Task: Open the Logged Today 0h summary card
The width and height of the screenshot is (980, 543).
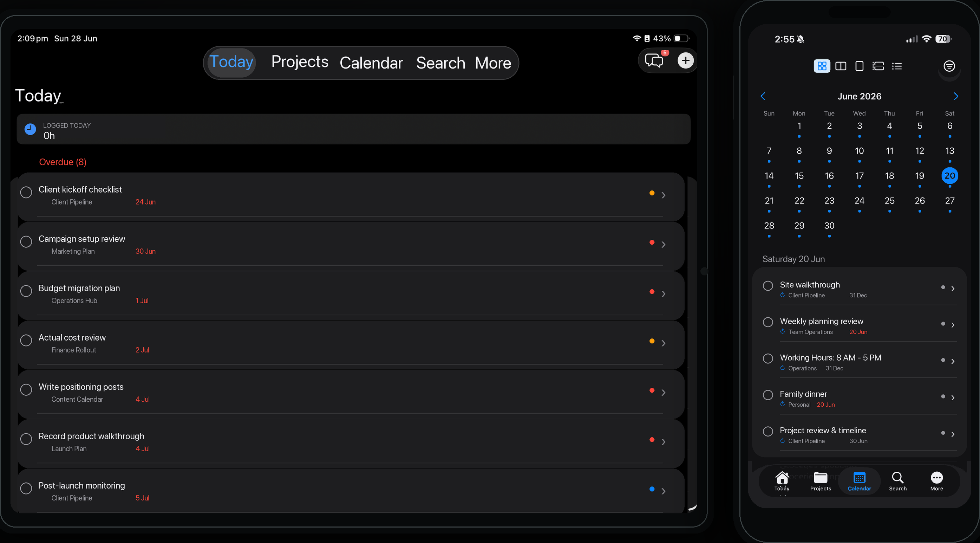Action: [353, 129]
